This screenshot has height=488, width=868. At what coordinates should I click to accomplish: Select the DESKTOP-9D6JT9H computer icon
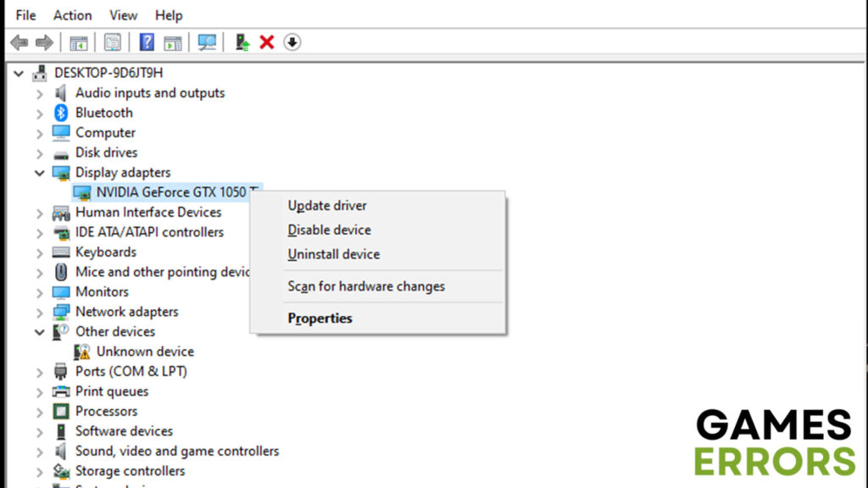coord(40,73)
